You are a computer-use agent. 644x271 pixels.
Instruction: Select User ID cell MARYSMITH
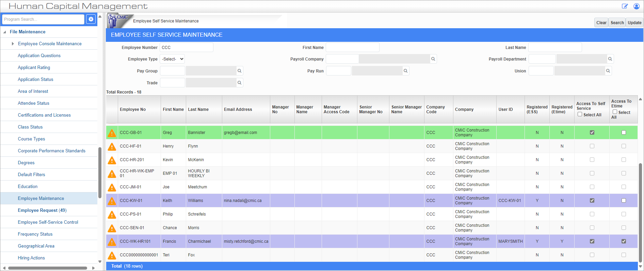coord(511,241)
